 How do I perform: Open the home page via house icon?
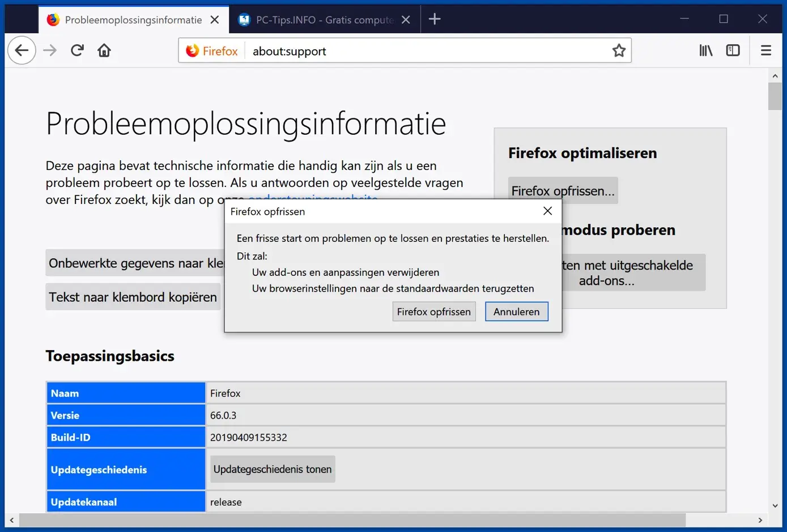click(x=104, y=50)
